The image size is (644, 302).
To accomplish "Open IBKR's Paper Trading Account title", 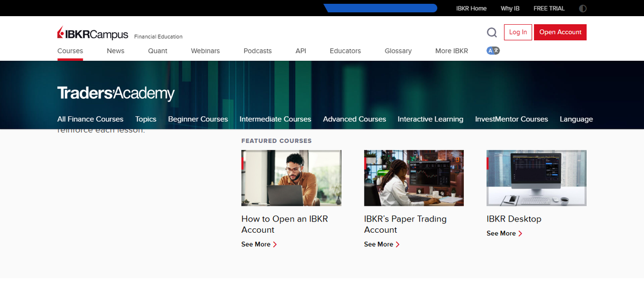I will click(405, 224).
